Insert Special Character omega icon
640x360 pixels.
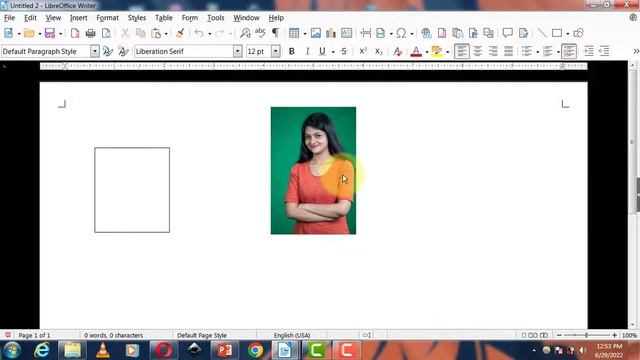(x=401, y=33)
